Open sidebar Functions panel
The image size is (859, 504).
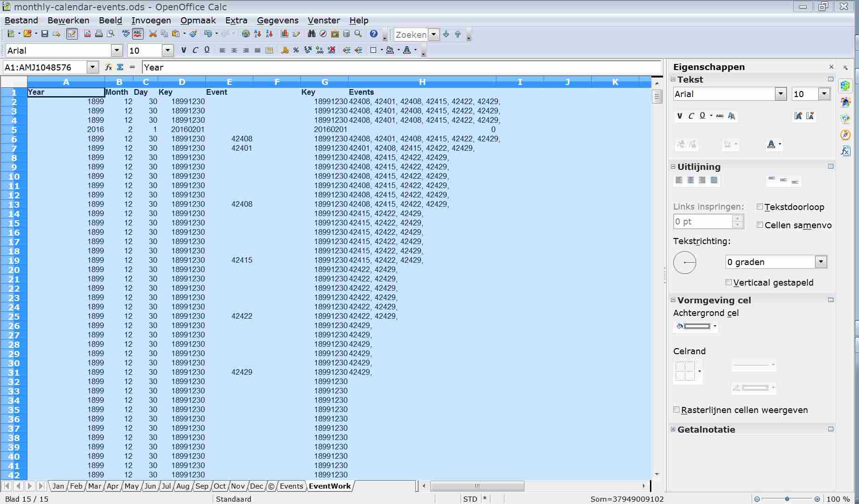point(845,151)
